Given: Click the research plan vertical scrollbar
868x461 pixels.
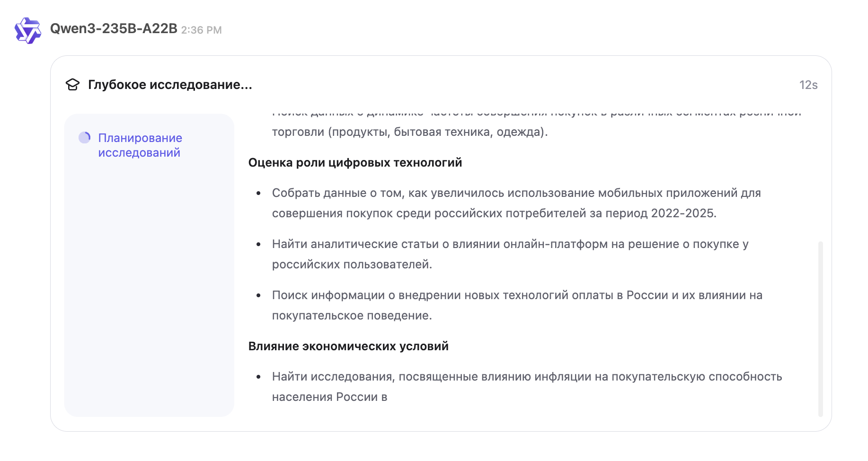Looking at the screenshot, I should coord(820,328).
